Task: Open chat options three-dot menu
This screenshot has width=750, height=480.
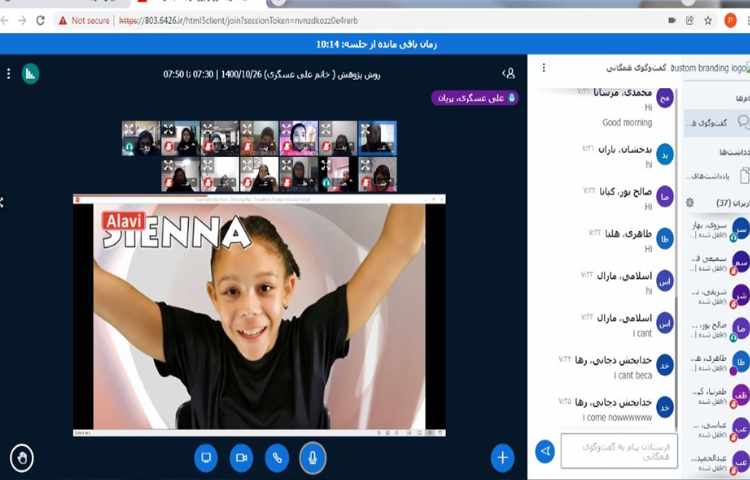Action: pos(544,68)
